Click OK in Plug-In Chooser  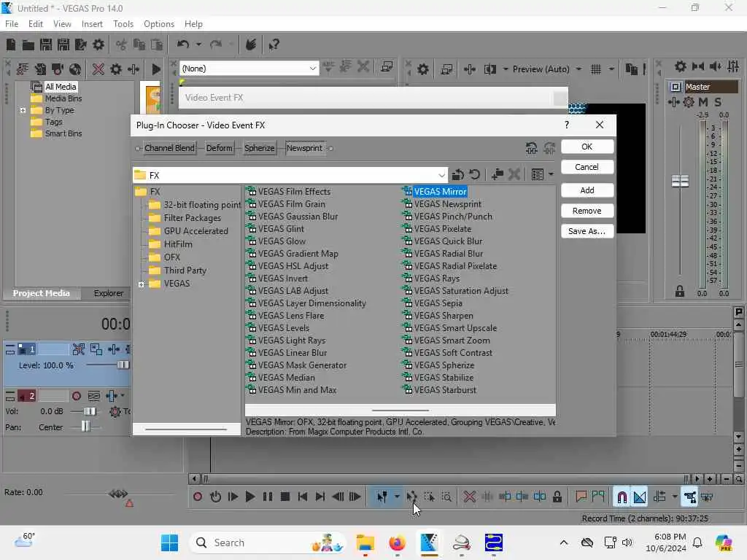tap(587, 147)
